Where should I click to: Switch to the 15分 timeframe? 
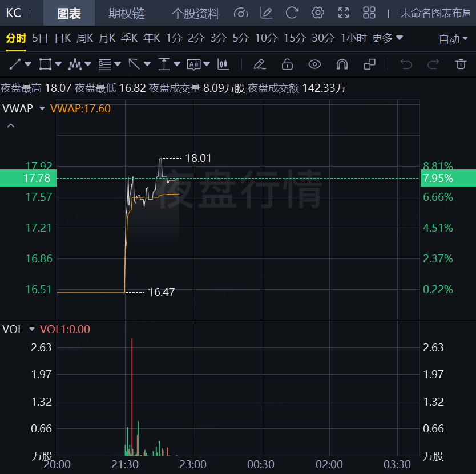coord(295,38)
